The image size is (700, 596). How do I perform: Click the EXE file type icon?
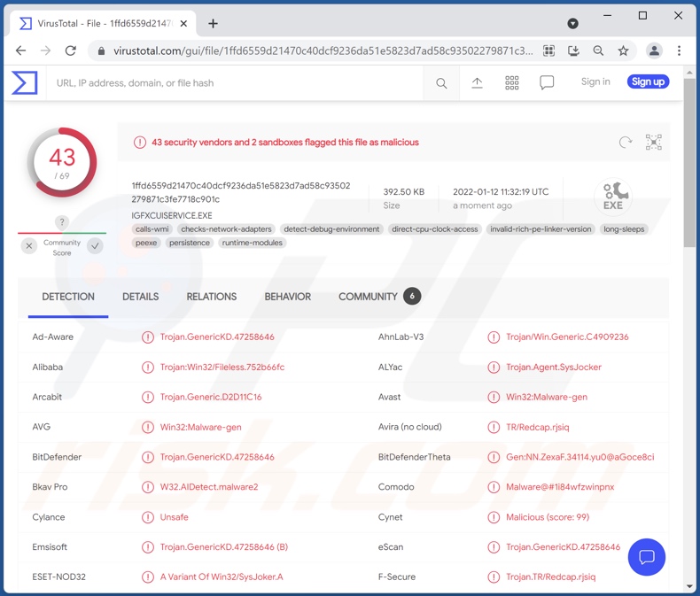tap(613, 197)
